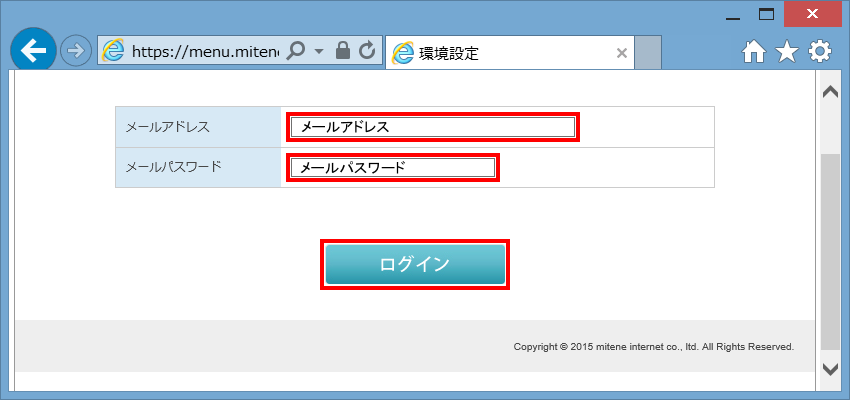850x400 pixels.
Task: Open a new blank tab
Action: (648, 53)
